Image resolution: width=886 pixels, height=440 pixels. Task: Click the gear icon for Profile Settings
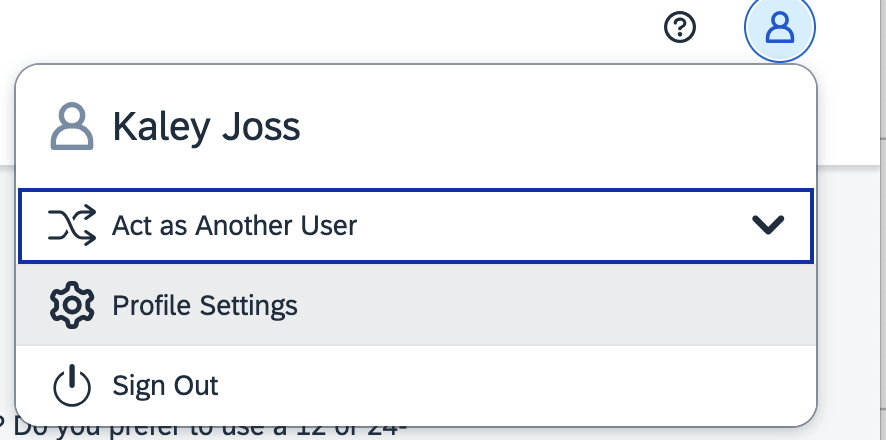(x=72, y=305)
